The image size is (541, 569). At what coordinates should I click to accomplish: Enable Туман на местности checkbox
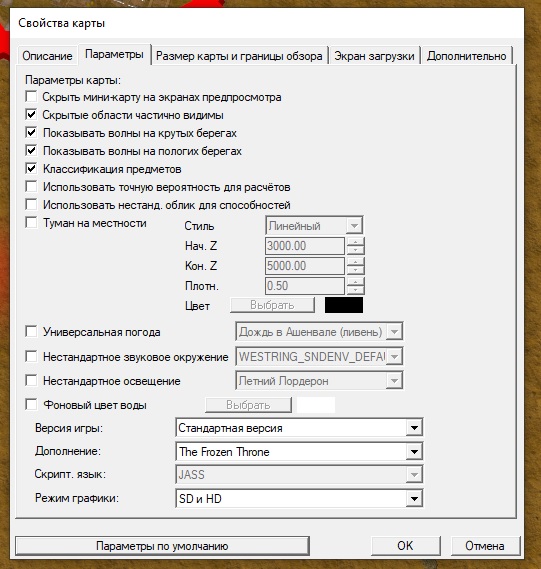(x=31, y=222)
